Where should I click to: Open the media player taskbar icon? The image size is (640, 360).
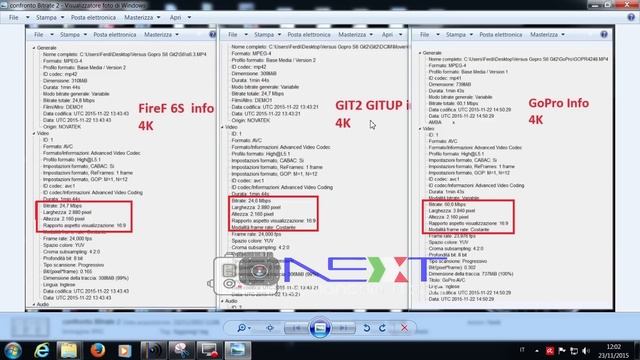124,350
